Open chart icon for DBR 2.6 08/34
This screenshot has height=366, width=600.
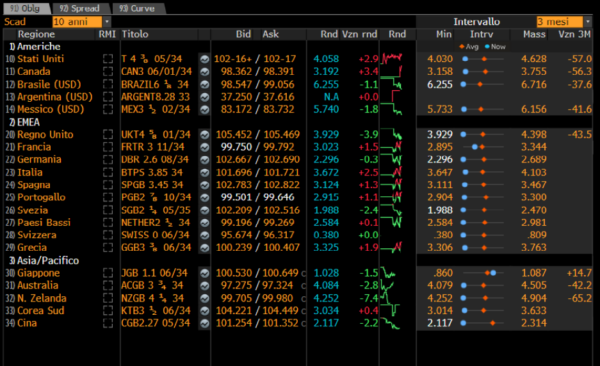point(205,160)
